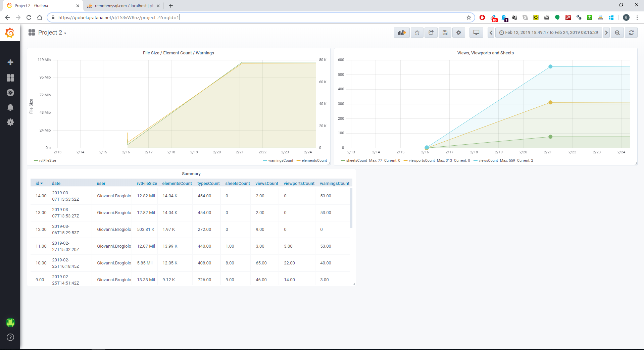Open the Configuration gear in sidebar
This screenshot has width=644, height=350.
[x=10, y=122]
